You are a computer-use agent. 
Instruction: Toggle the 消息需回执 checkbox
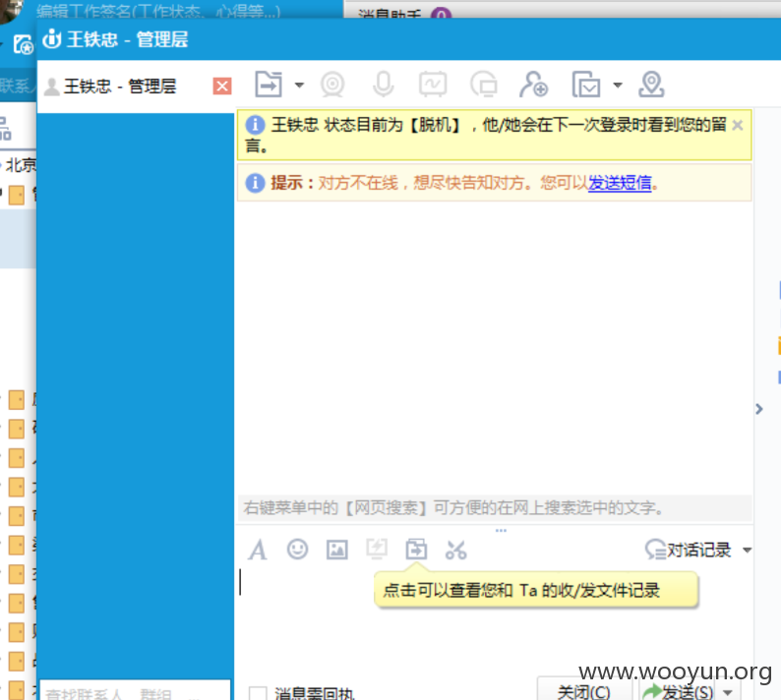tap(258, 693)
